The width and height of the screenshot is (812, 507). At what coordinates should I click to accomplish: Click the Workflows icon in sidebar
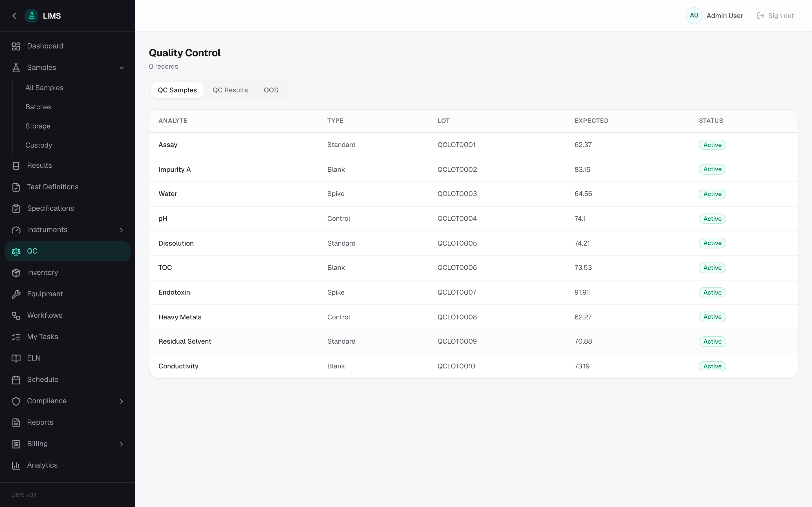pyautogui.click(x=16, y=315)
